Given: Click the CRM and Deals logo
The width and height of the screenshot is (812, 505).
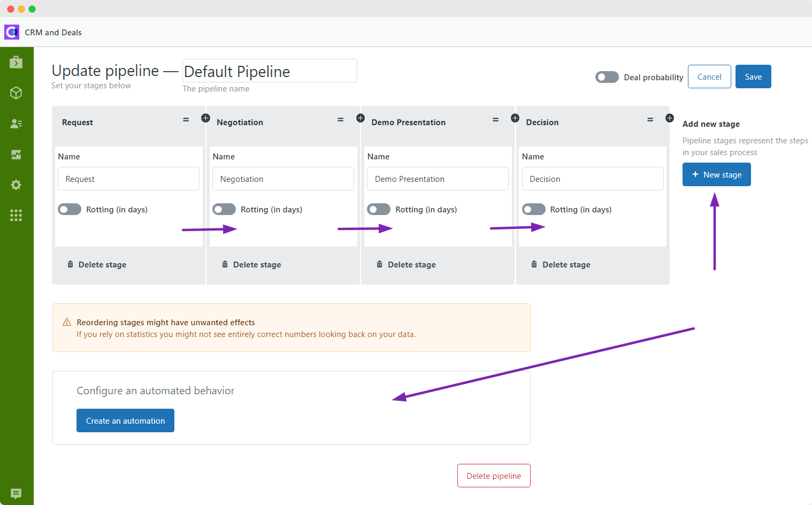Looking at the screenshot, I should [x=11, y=32].
